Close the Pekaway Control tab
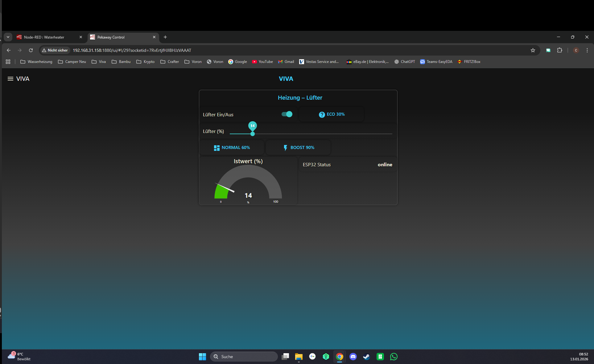The height and width of the screenshot is (364, 594). coord(154,37)
